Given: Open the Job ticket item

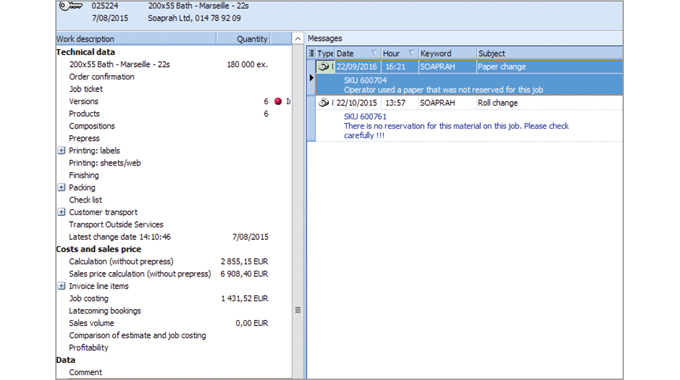Looking at the screenshot, I should tap(86, 89).
